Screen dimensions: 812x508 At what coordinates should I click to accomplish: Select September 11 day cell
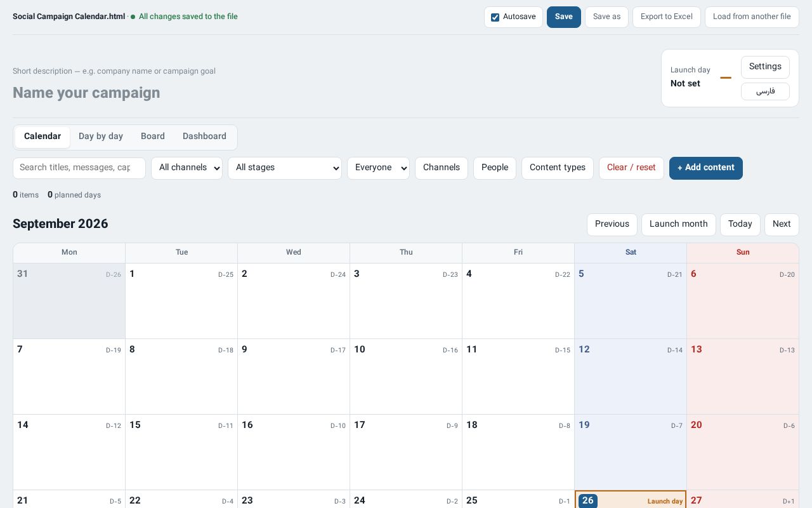(518, 377)
